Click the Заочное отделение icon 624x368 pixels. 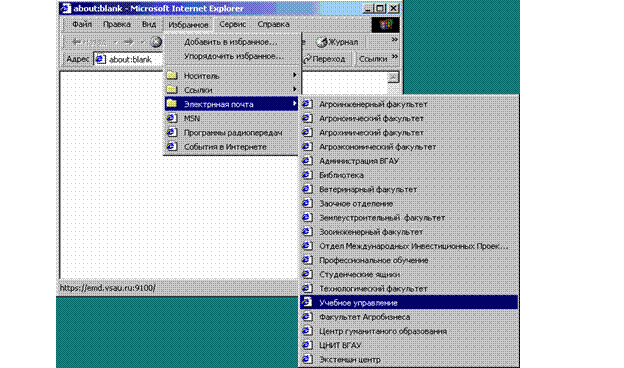click(x=307, y=203)
